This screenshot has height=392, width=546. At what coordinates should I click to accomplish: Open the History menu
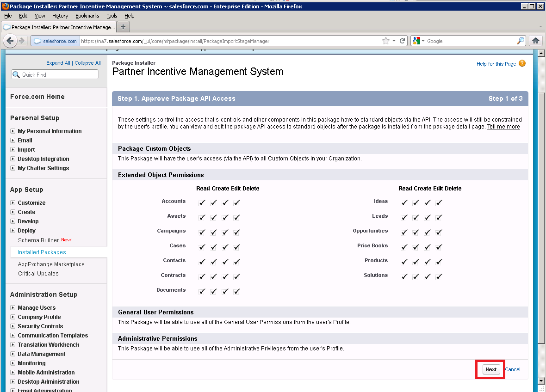60,16
